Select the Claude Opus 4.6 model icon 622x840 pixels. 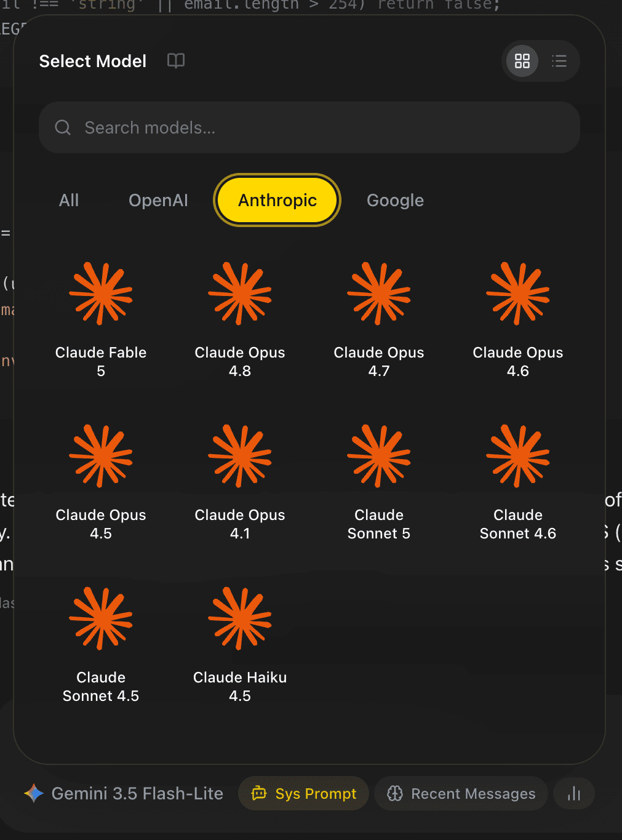point(518,294)
